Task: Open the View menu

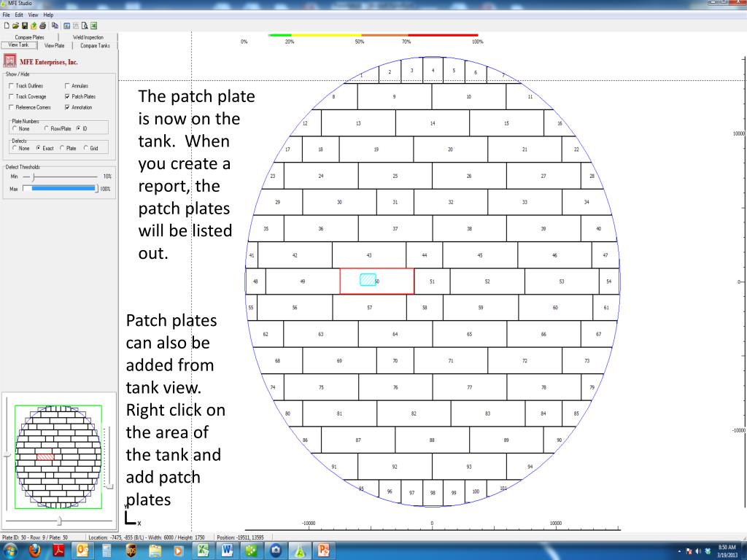Action: pyautogui.click(x=33, y=15)
